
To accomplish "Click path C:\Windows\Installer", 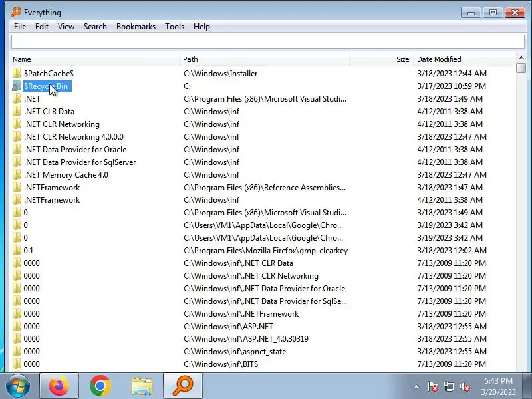I will click(221, 74).
